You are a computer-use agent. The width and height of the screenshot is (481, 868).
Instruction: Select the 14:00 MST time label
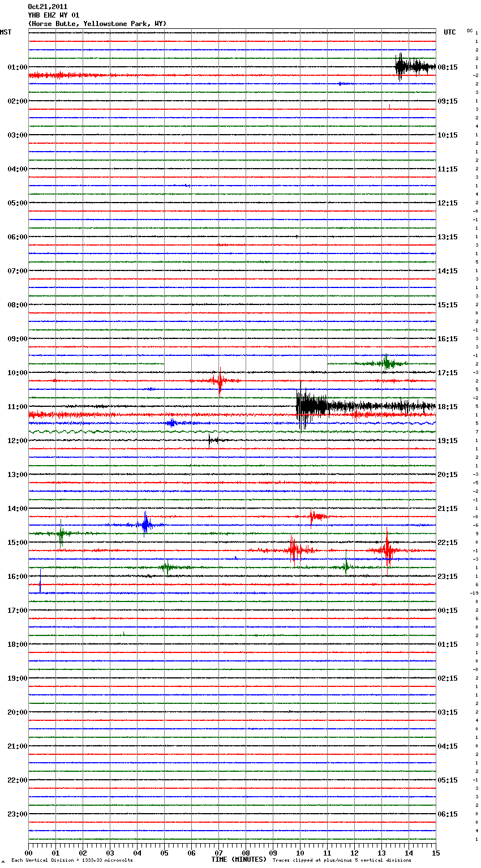click(18, 509)
